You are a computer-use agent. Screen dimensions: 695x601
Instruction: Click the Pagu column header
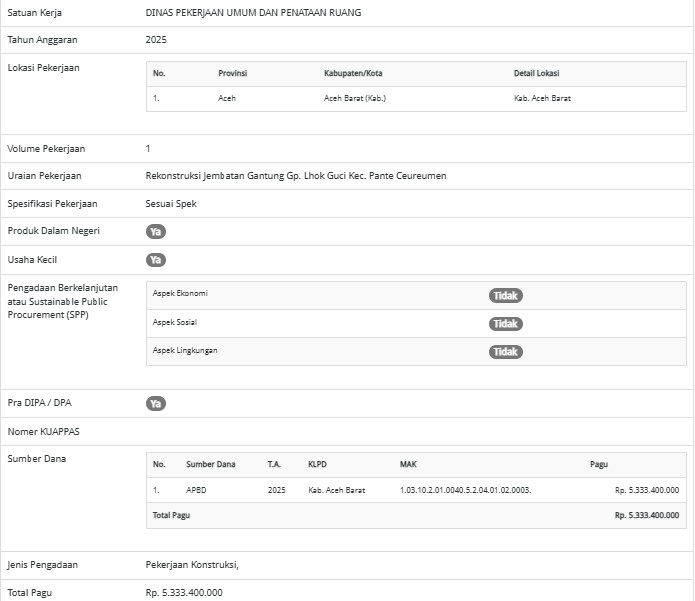click(598, 464)
